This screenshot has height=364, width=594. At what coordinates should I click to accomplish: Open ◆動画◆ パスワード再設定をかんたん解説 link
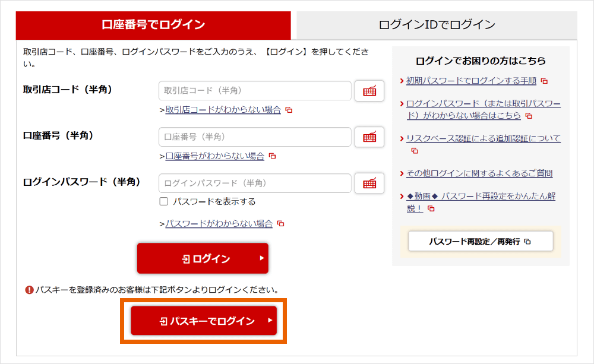pos(481,196)
